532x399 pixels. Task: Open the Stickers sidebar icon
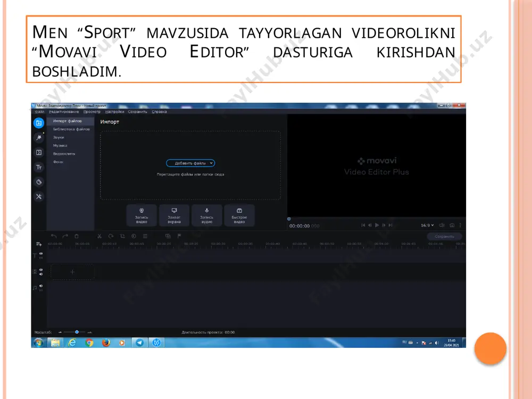[39, 182]
